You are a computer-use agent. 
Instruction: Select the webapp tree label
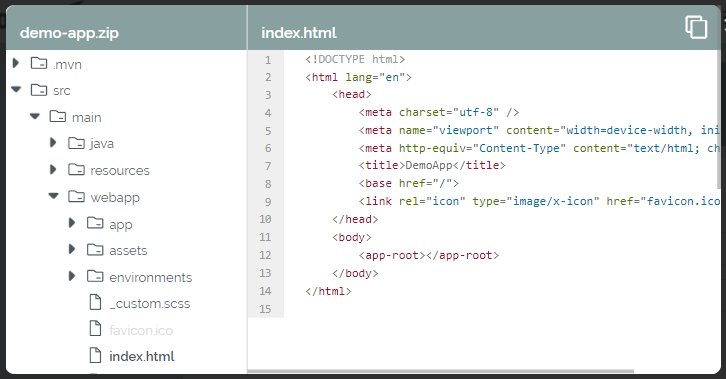click(x=115, y=198)
